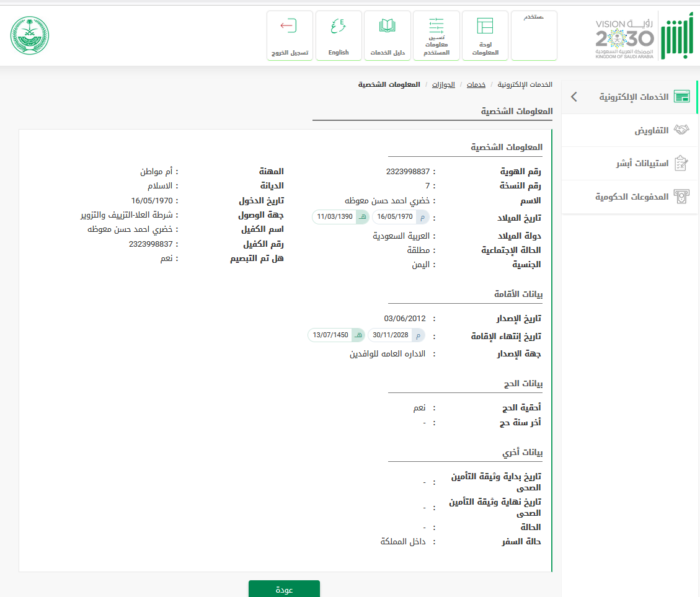Expand الخدمات الإلكترونية sidebar chevron
Screen dimensions: 700x597
click(574, 97)
